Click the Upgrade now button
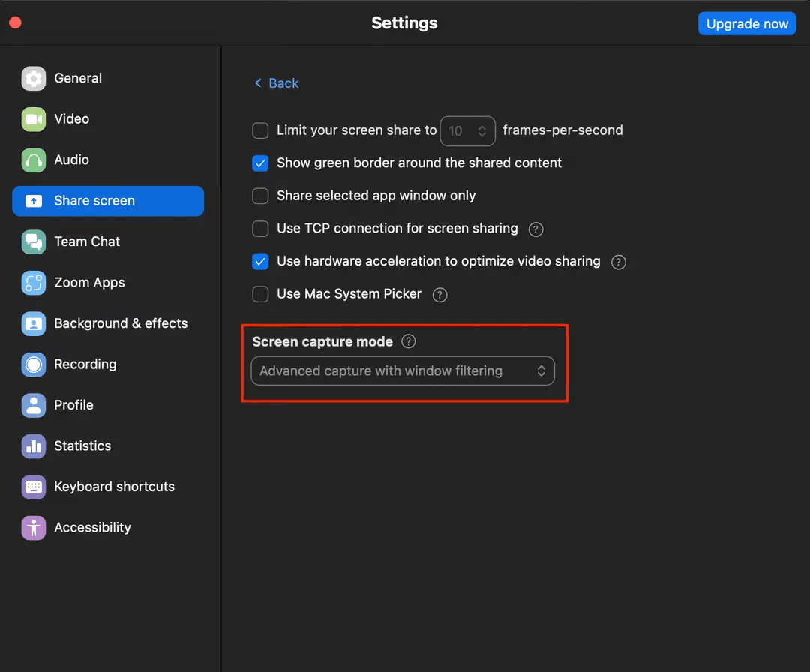 tap(746, 24)
